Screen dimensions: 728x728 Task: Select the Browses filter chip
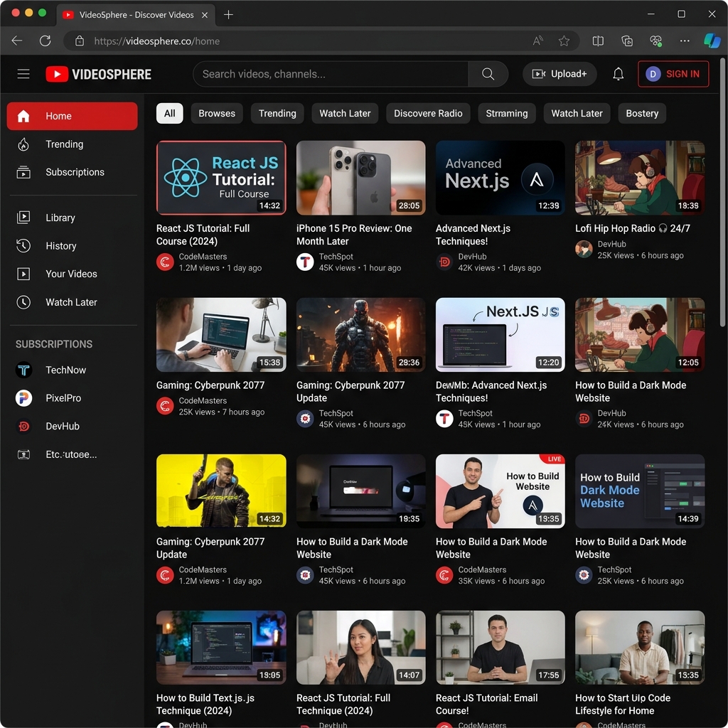coord(217,113)
